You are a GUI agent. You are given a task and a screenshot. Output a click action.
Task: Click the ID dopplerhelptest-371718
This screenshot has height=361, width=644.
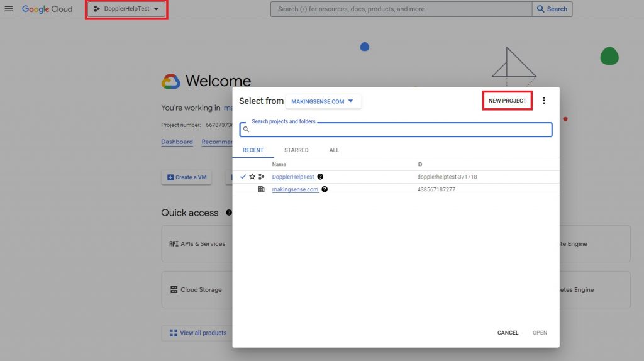(447, 177)
